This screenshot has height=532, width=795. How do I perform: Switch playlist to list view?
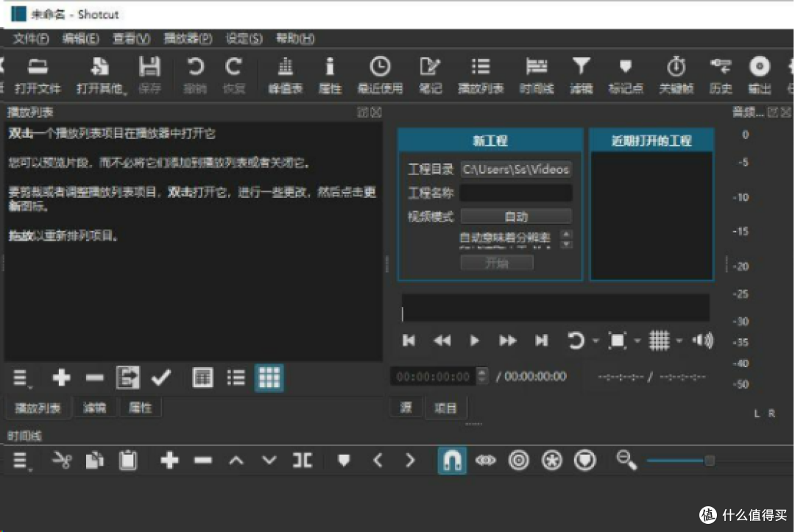tap(236, 377)
